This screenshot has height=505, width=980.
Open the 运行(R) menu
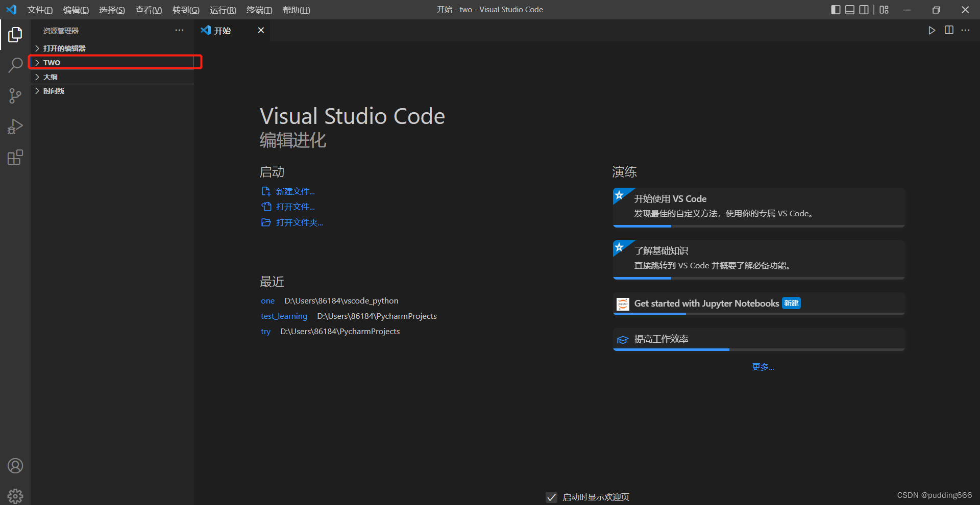click(x=223, y=10)
